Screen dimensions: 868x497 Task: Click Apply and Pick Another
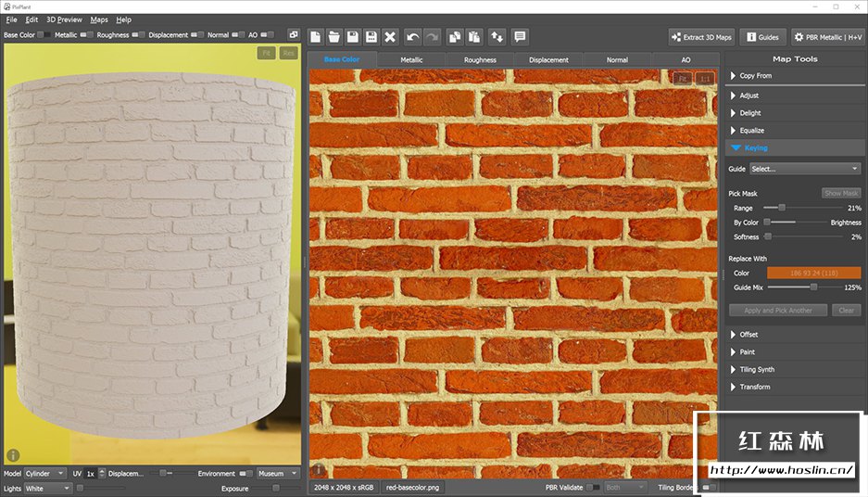778,311
